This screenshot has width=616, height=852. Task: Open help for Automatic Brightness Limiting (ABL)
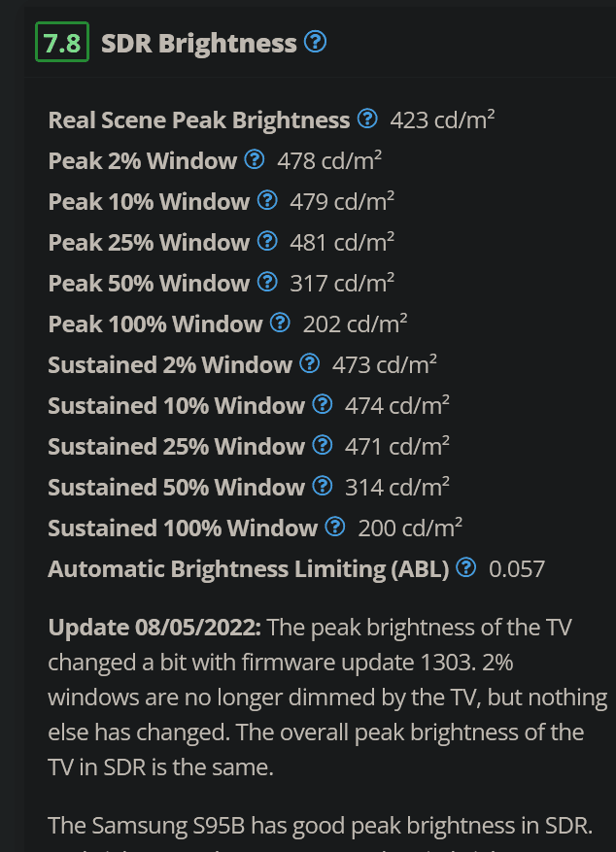pyautogui.click(x=466, y=567)
